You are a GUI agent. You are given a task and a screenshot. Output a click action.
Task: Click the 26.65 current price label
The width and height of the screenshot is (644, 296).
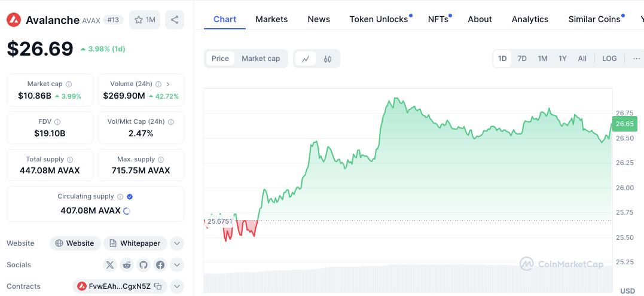[x=624, y=124]
